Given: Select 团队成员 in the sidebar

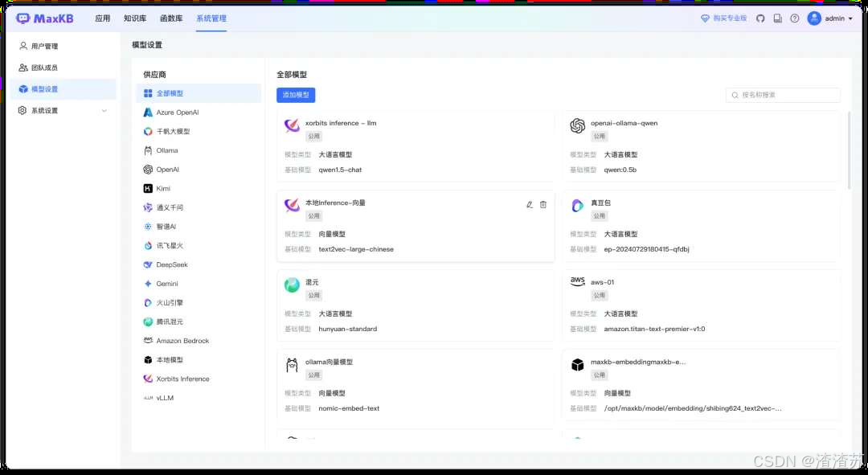Looking at the screenshot, I should (x=63, y=68).
